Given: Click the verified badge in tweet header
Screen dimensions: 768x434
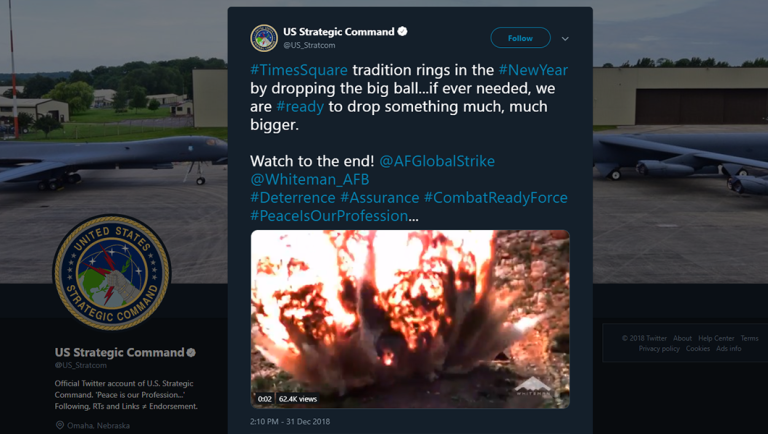Looking at the screenshot, I should [403, 32].
